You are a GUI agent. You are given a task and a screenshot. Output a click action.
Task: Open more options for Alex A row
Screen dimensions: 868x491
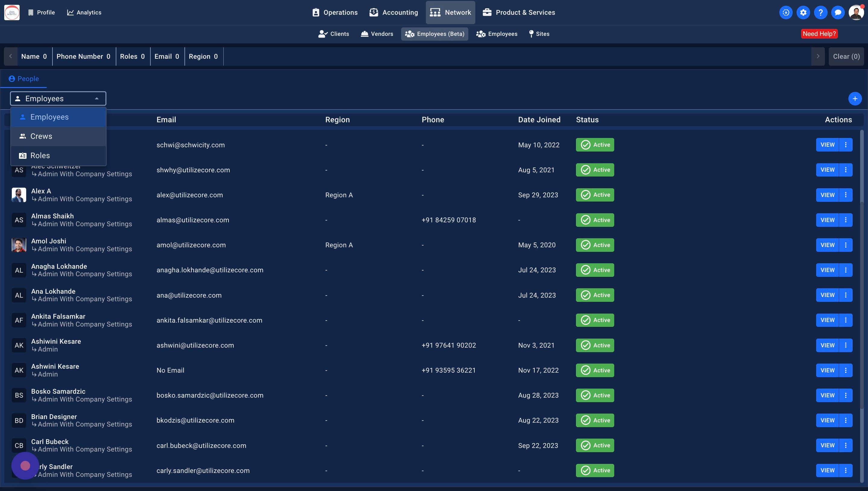[845, 195]
